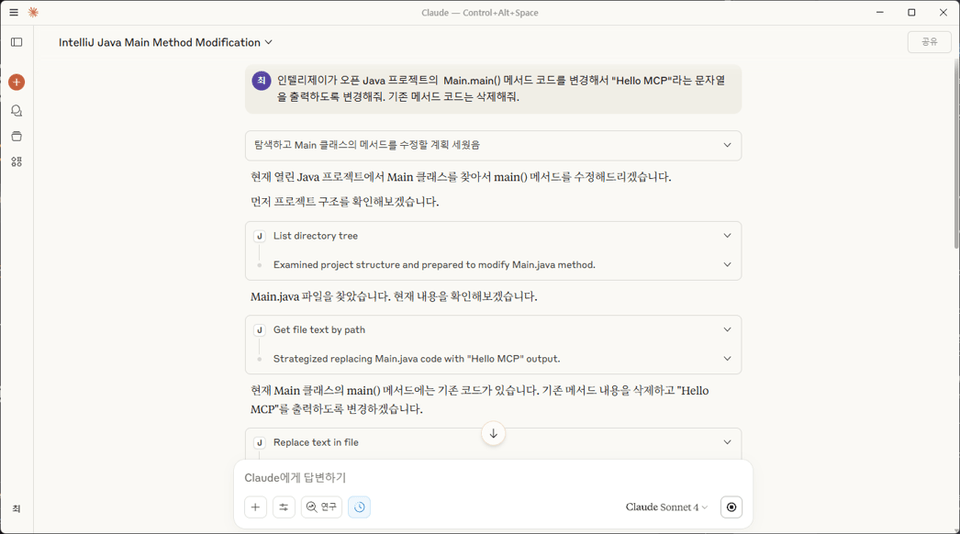Minimize the Claude window

pyautogui.click(x=880, y=12)
